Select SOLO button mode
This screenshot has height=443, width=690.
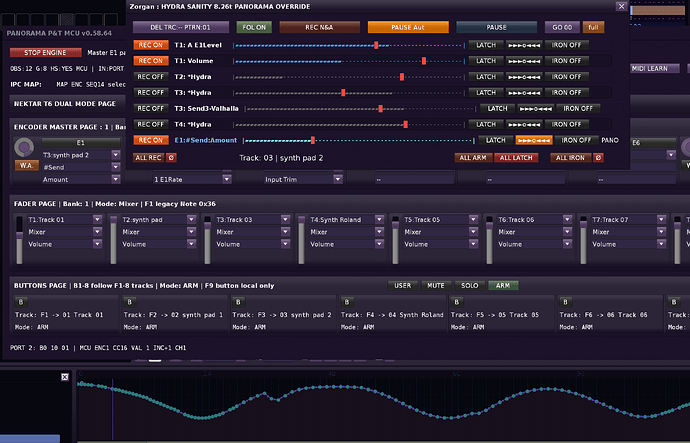click(470, 286)
